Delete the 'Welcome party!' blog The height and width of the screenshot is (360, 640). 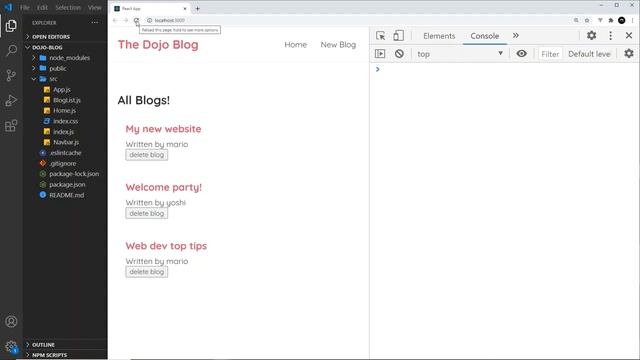[x=147, y=213]
